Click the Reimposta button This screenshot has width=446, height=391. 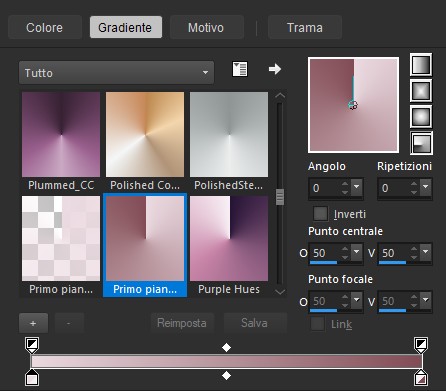click(182, 323)
